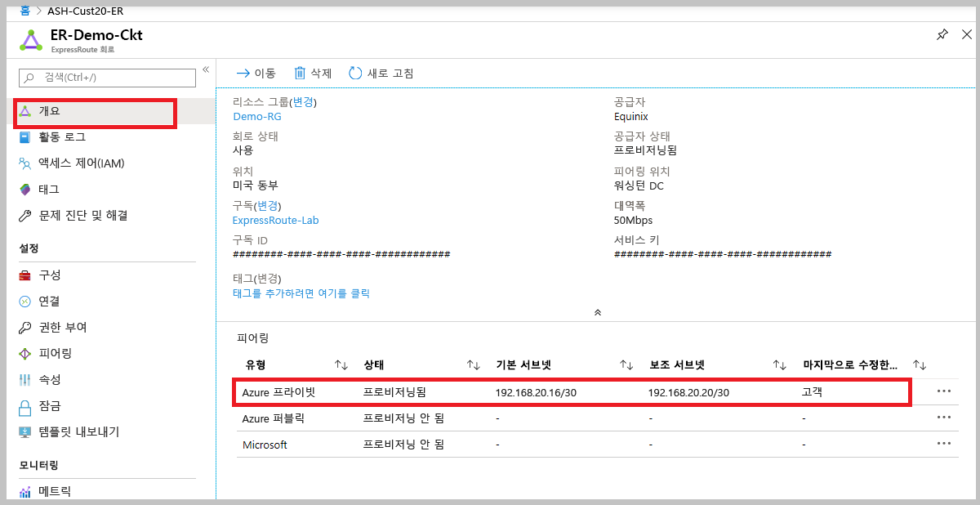Click the 권한 부여 key icon
Viewport: 980px width, 505px height.
25,327
